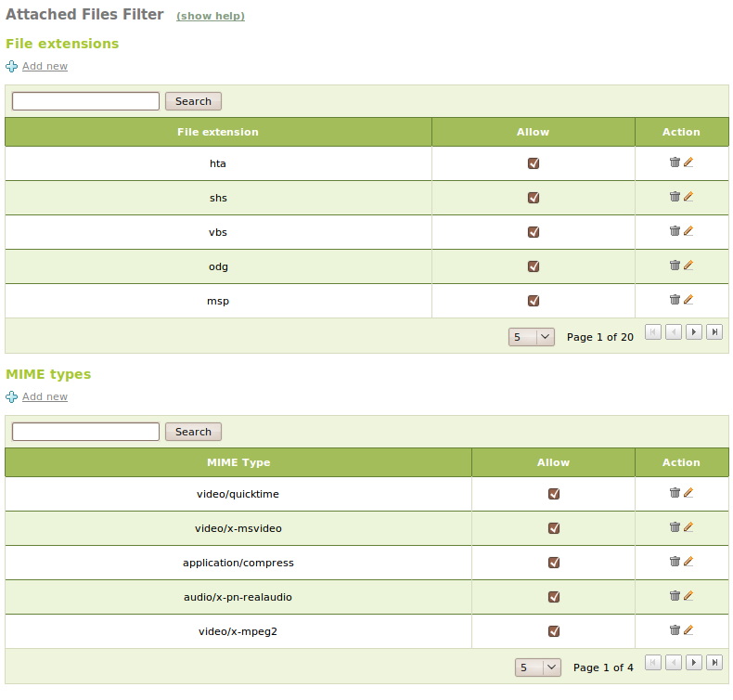Delete the video/x-mpeg2 MIME type

coord(675,630)
